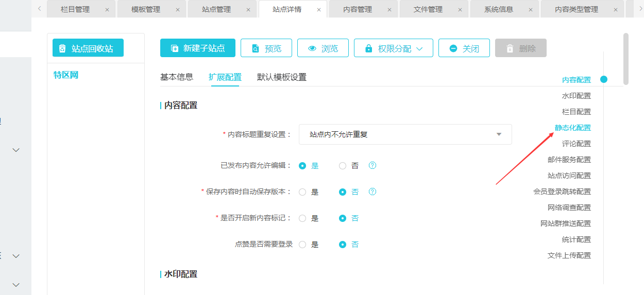
Task: Click the 浏览 eye icon
Action: pyautogui.click(x=312, y=48)
